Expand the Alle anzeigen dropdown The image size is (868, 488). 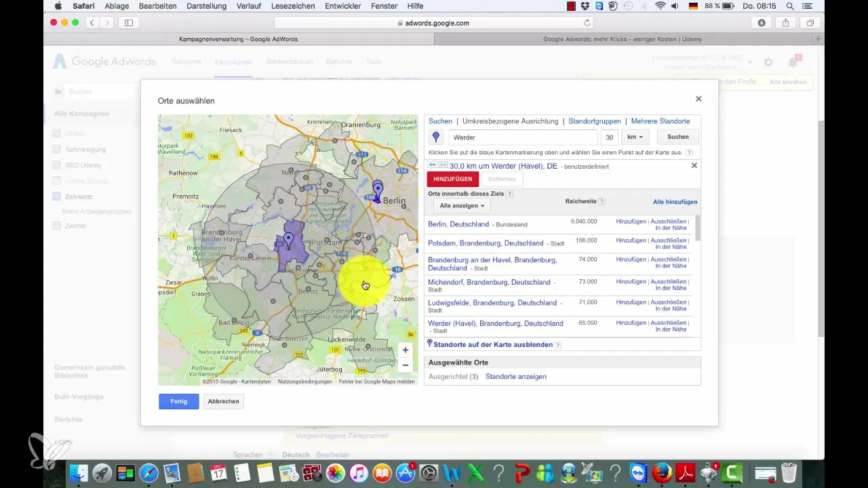pos(462,205)
